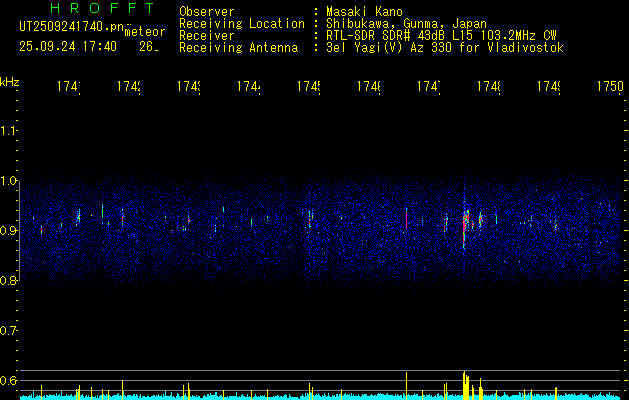Click the strongest red meteor echo before 1748
Screen dimensions: 629x400
[x=464, y=227]
